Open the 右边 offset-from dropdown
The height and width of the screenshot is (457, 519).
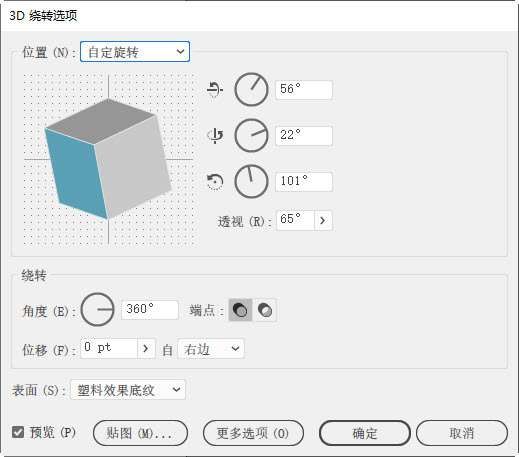211,349
